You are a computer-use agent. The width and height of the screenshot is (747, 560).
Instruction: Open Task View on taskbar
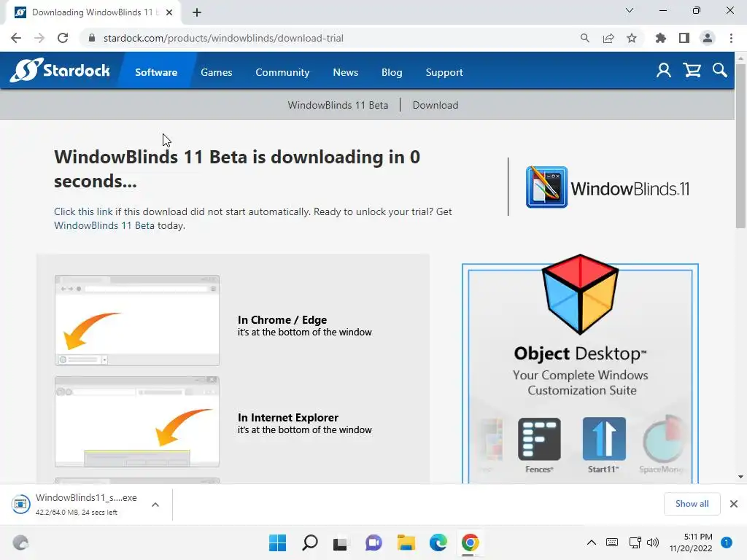coord(340,542)
